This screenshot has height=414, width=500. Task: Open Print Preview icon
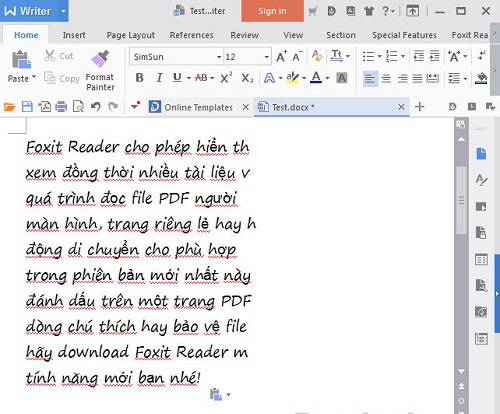[78, 107]
